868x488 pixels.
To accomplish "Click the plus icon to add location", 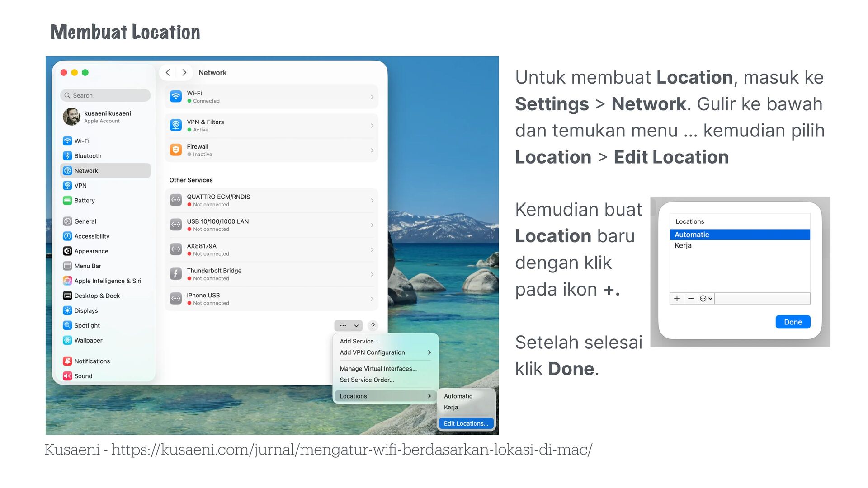I will (677, 299).
